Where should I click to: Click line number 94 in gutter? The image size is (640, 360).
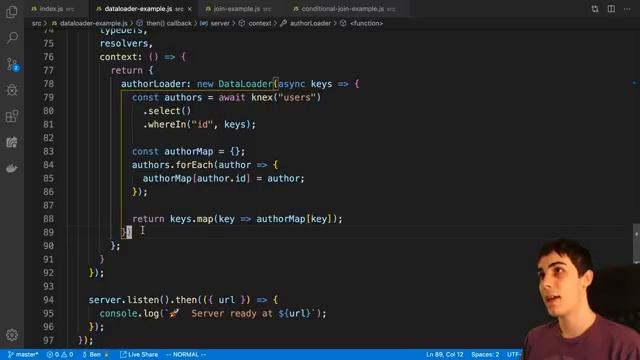pos(48,300)
